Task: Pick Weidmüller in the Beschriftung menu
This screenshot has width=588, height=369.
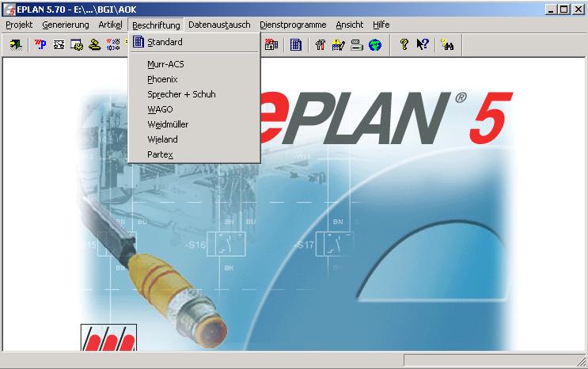Action: click(x=168, y=124)
